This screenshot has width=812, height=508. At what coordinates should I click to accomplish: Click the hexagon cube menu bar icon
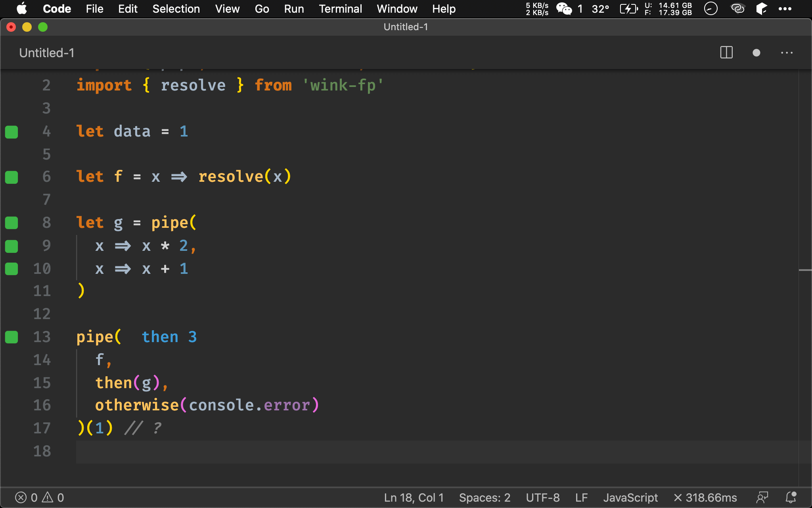761,9
